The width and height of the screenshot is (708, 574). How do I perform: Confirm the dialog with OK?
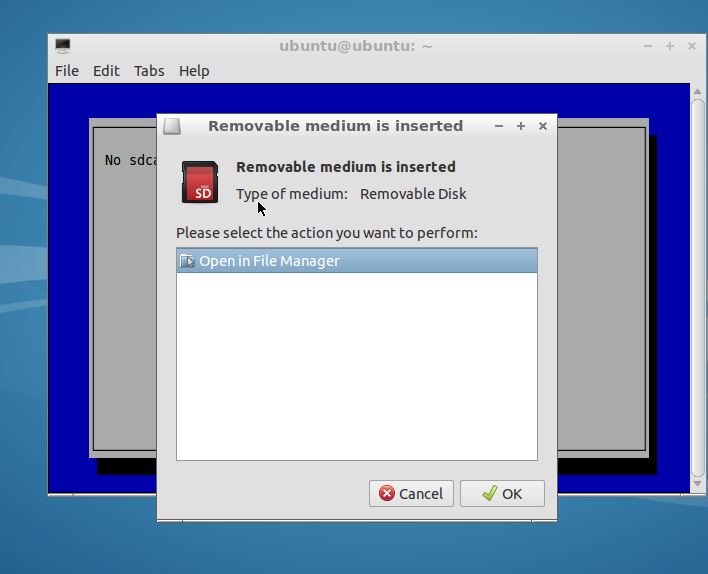[x=502, y=494]
